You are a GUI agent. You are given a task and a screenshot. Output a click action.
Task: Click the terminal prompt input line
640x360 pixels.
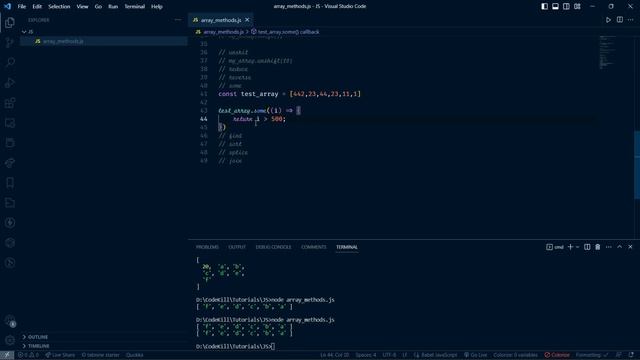click(236, 346)
